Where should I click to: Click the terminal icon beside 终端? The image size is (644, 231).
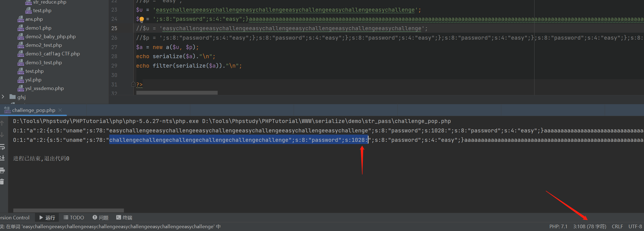point(119,217)
